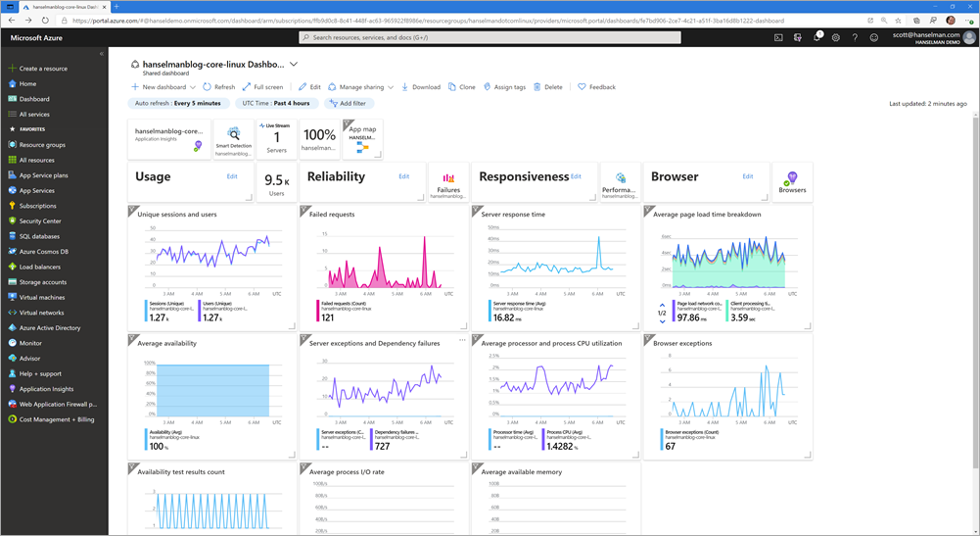Image resolution: width=980 pixels, height=536 pixels.
Task: Expand the dashboard name dropdown chevron
Action: 294,64
